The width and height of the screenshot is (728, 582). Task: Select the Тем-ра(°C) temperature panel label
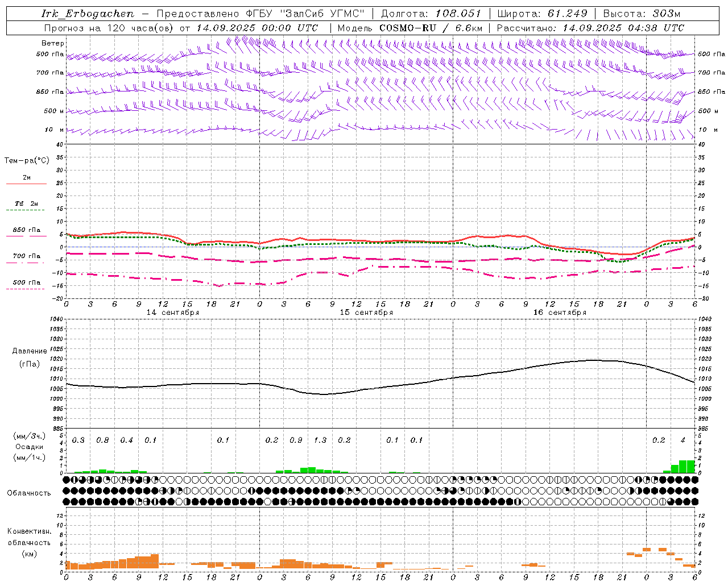(27, 161)
